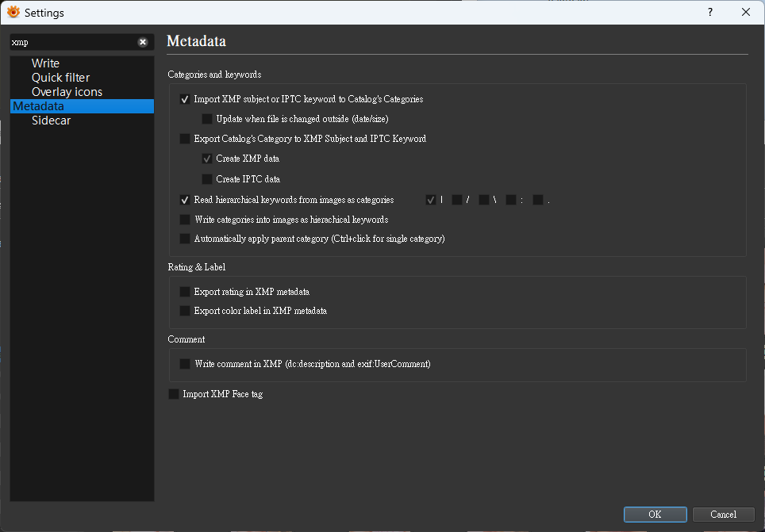Click Cancel to discard changes
The height and width of the screenshot is (532, 765).
(723, 515)
